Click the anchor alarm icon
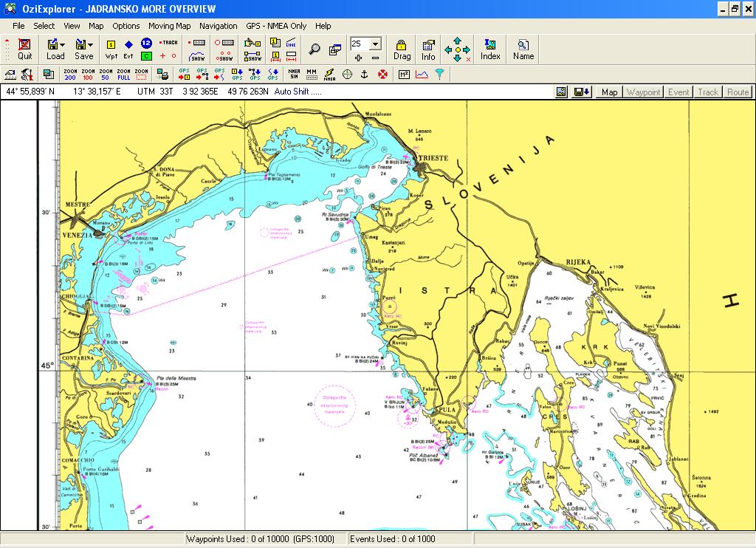The width and height of the screenshot is (756, 548). pos(365,75)
